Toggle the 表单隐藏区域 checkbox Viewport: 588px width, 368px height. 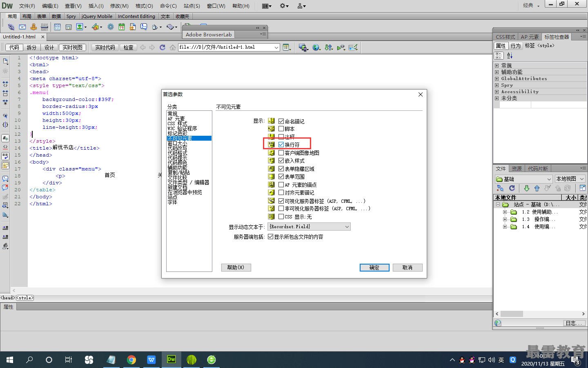point(281,168)
